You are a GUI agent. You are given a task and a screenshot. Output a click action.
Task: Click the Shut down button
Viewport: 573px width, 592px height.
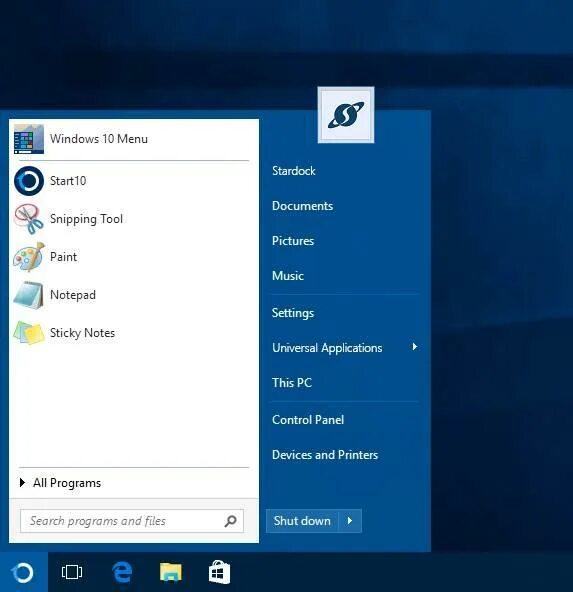302,521
